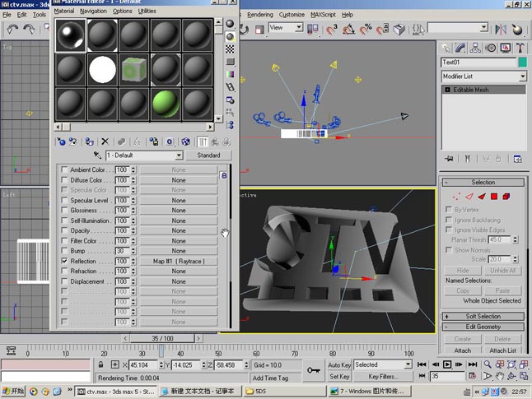
Task: Click the Zoom viewport tool
Action: (488, 364)
